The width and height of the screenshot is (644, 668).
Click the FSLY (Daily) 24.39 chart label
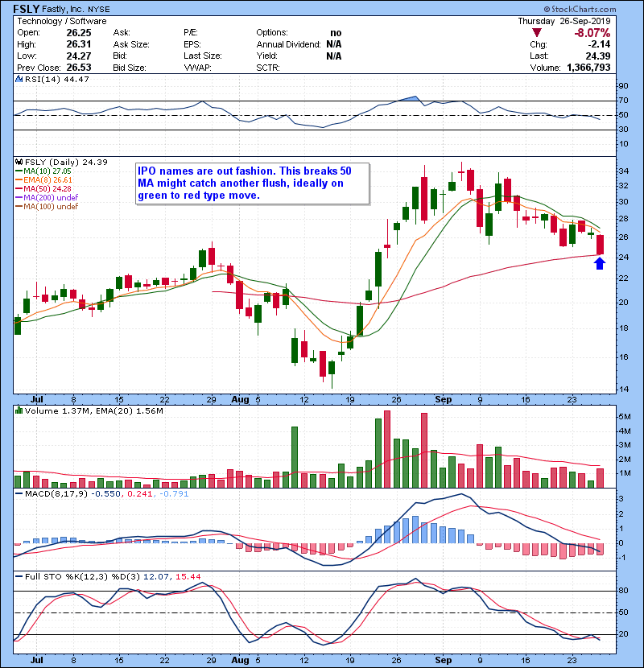tap(67, 163)
